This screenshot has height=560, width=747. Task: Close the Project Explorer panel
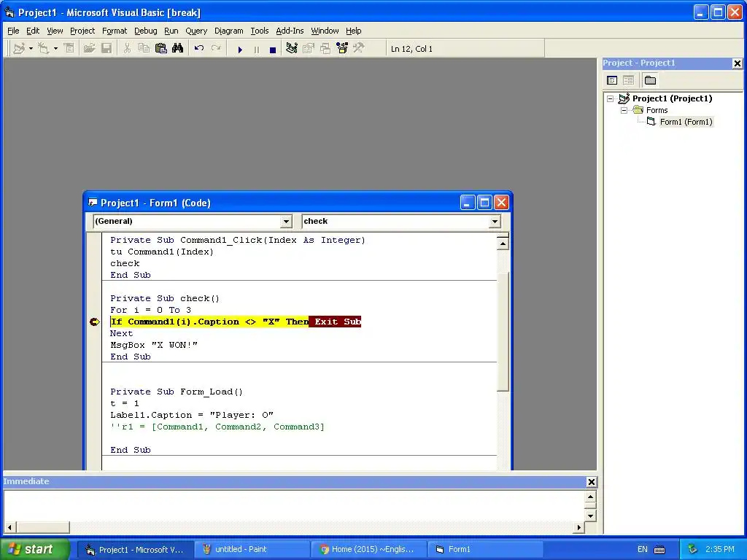(x=737, y=63)
